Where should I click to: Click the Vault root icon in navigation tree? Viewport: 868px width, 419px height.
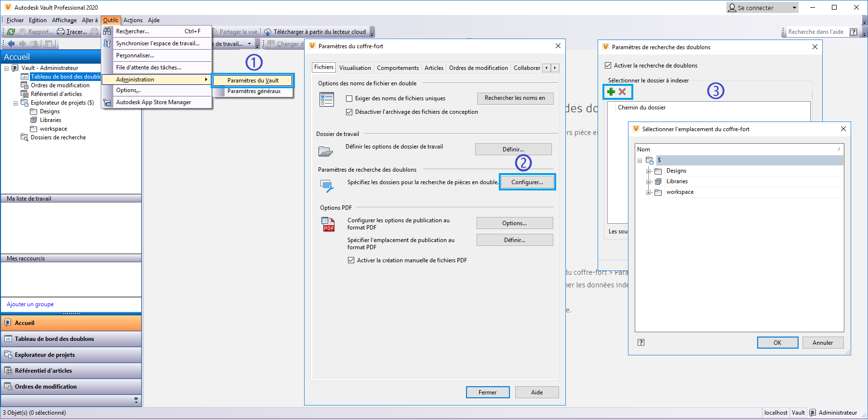click(15, 68)
